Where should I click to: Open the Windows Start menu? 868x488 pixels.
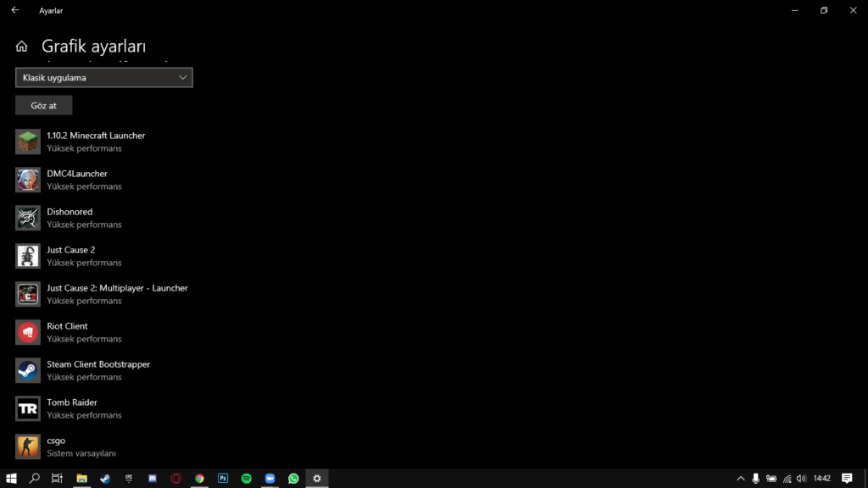11,479
